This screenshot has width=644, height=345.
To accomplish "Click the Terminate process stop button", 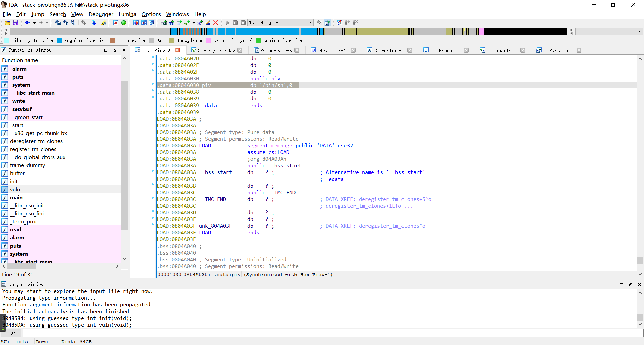I will (243, 23).
